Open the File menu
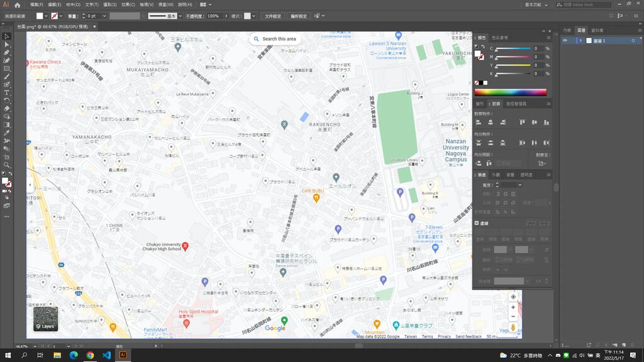 pyautogui.click(x=36, y=5)
